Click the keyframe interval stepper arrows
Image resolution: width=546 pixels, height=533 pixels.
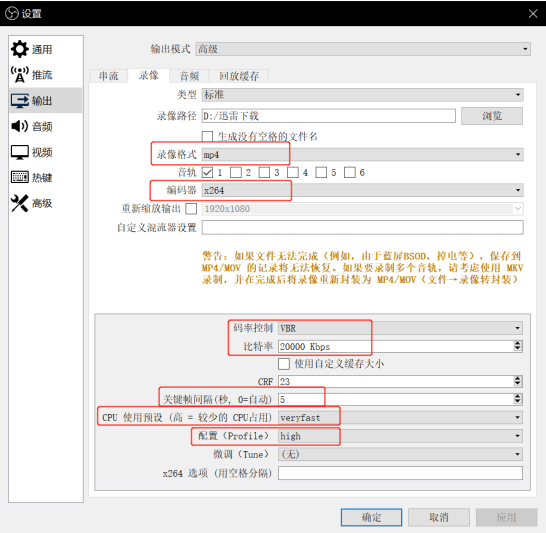[518, 399]
